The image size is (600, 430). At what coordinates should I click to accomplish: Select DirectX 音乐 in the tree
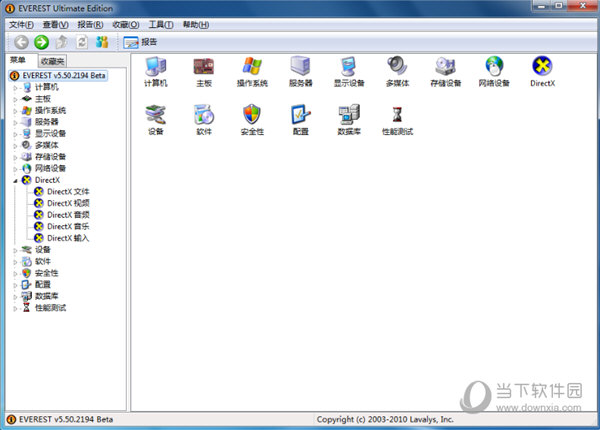coord(68,226)
